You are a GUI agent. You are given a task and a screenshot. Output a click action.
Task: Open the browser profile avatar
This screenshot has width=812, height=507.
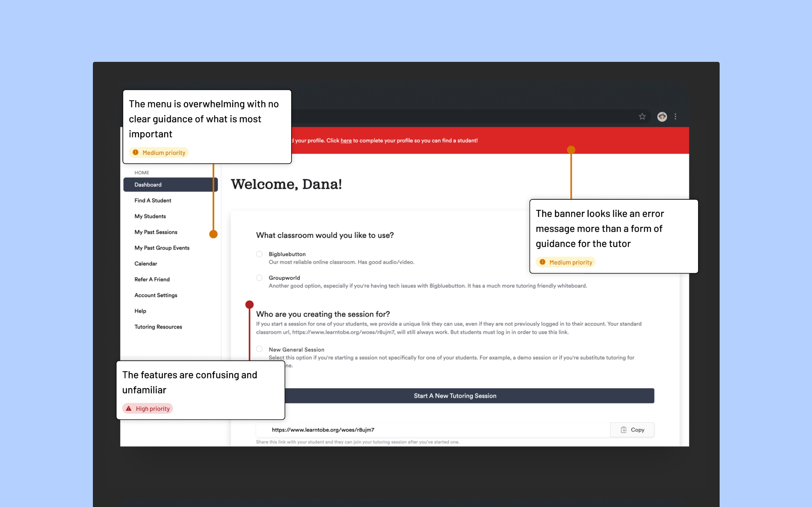pyautogui.click(x=662, y=116)
